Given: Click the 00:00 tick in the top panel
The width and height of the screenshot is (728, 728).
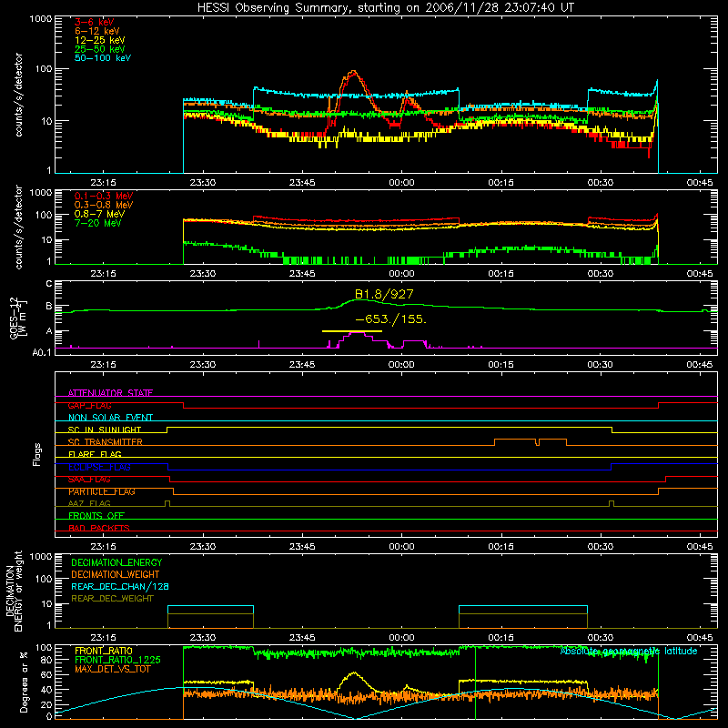Looking at the screenshot, I should (x=401, y=183).
